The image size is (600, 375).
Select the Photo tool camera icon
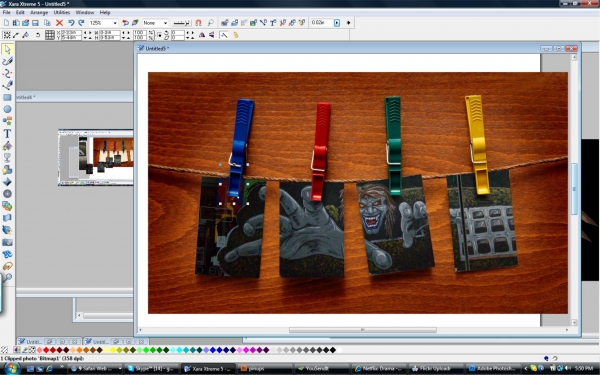[x=7, y=242]
